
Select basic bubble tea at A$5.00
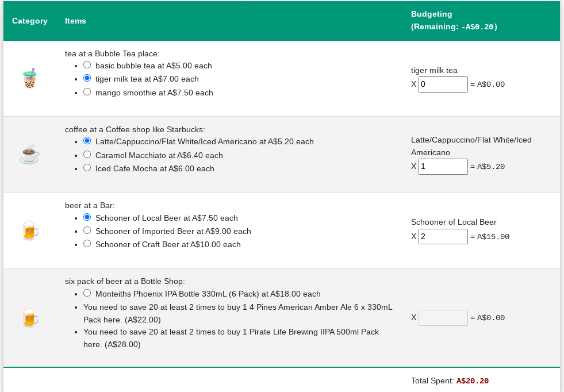pos(87,66)
